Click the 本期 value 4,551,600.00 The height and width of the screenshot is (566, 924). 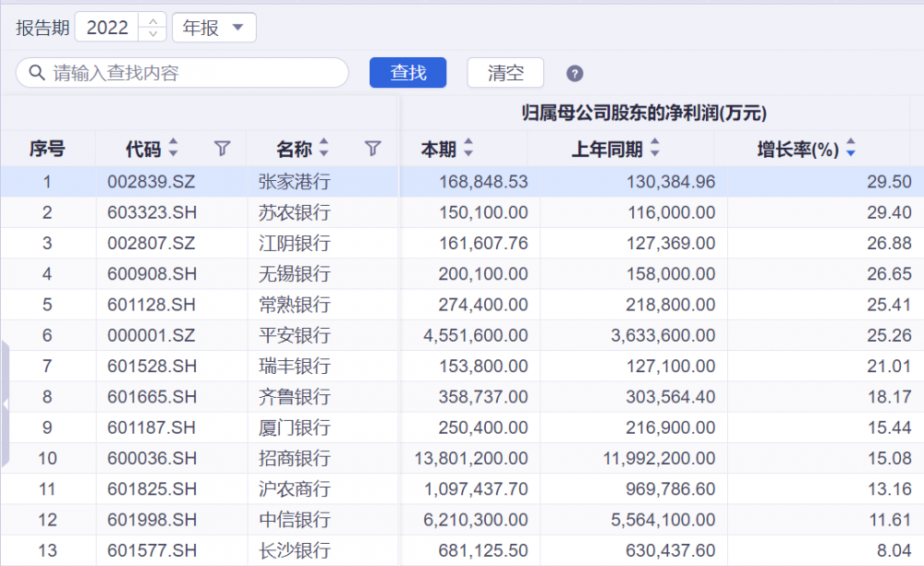476,335
